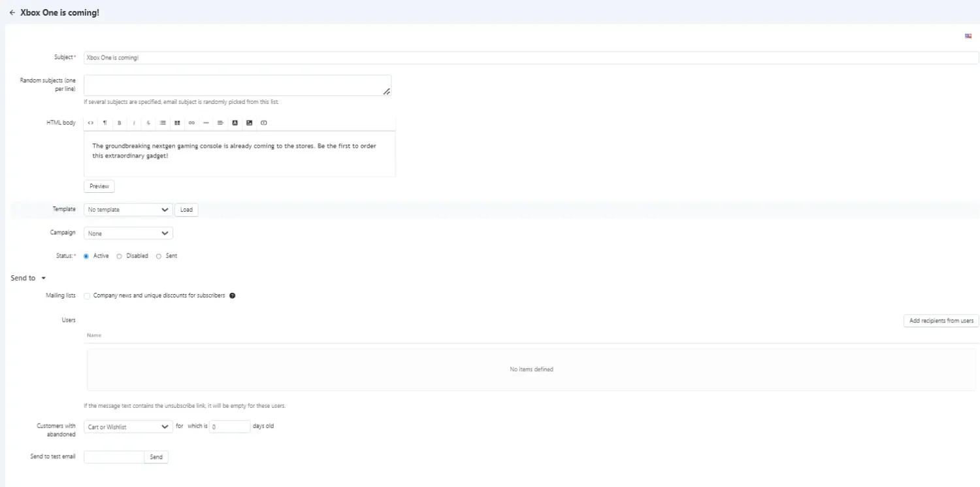Click the Send to test email field
Viewport: 980px width, 487px height.
[x=114, y=457]
